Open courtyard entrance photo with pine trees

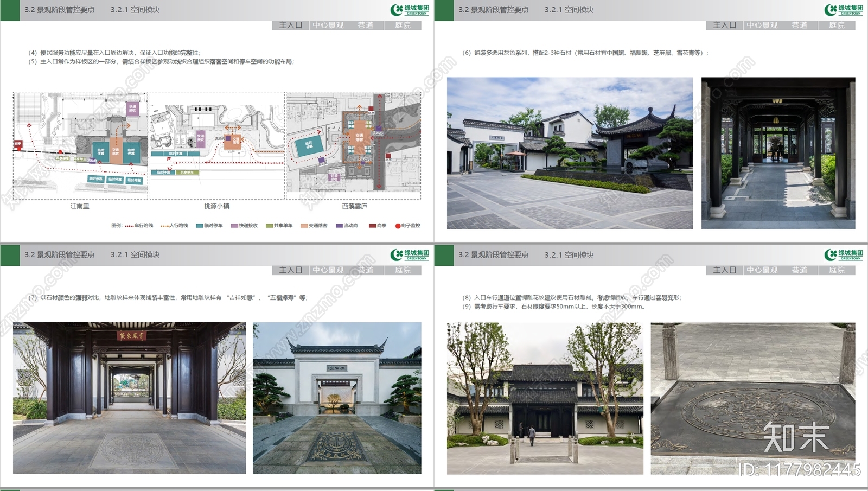(x=570, y=153)
